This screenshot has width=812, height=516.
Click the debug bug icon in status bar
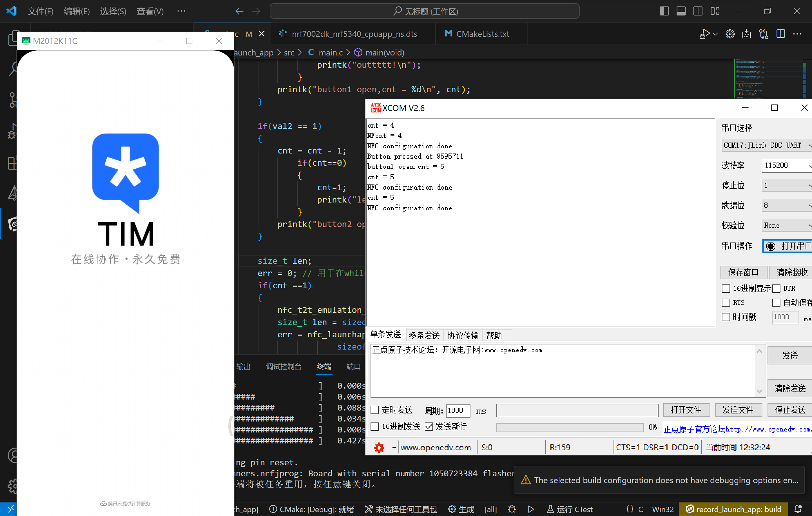[x=512, y=509]
